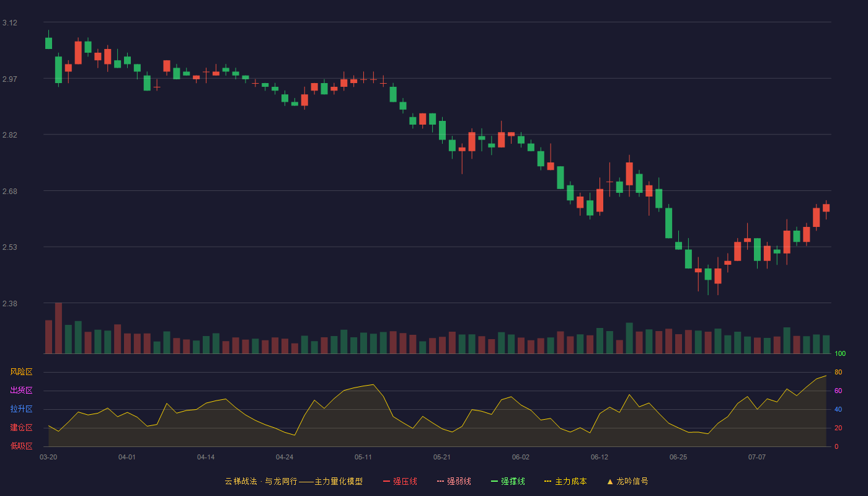Click the 03-20 date axis label
Viewport: 868px width, 496px height.
[48, 457]
